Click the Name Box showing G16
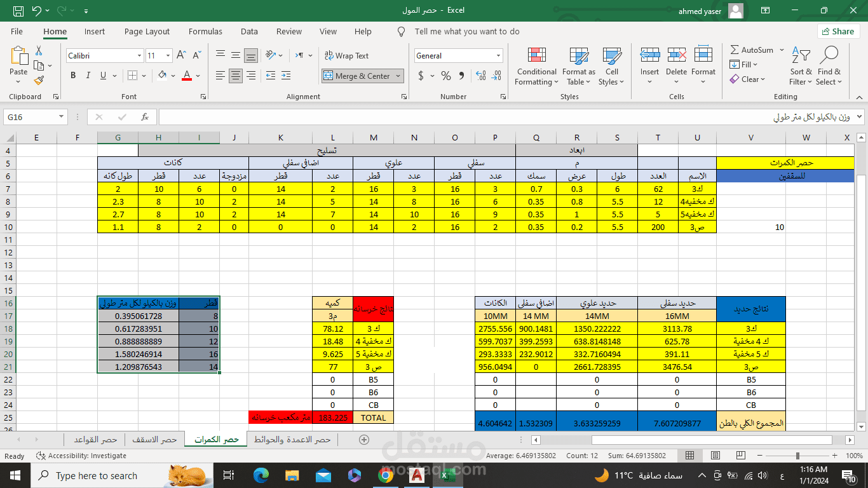Screen dimensions: 868x488 31,117
